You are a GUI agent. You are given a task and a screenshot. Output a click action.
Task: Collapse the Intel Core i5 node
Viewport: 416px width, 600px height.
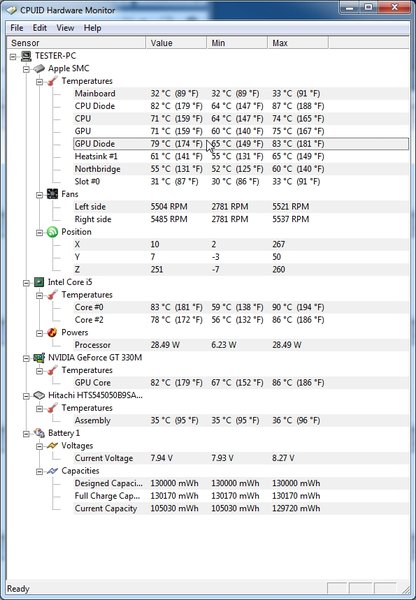pyautogui.click(x=26, y=283)
